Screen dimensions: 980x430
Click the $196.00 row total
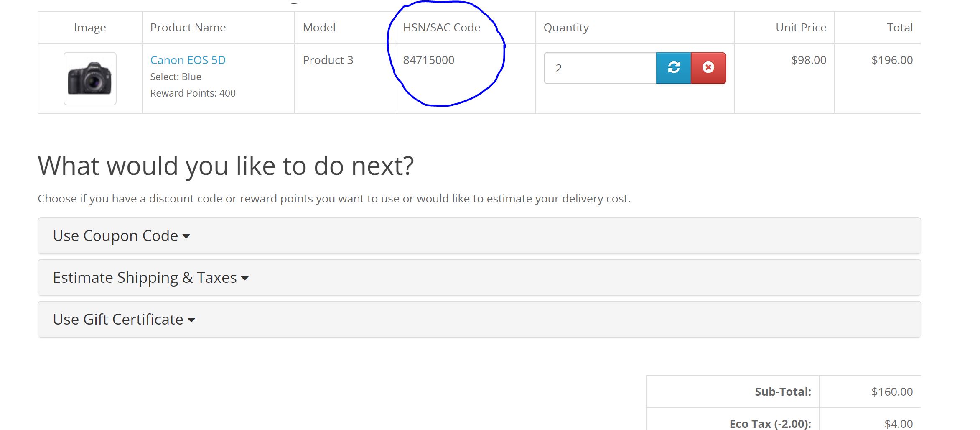click(x=892, y=60)
